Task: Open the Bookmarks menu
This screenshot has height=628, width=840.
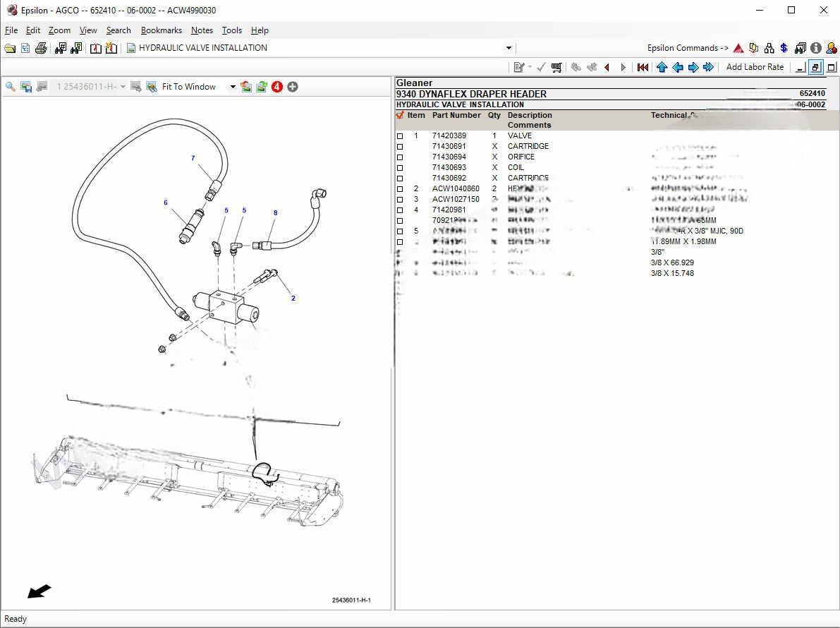Action: 161,30
